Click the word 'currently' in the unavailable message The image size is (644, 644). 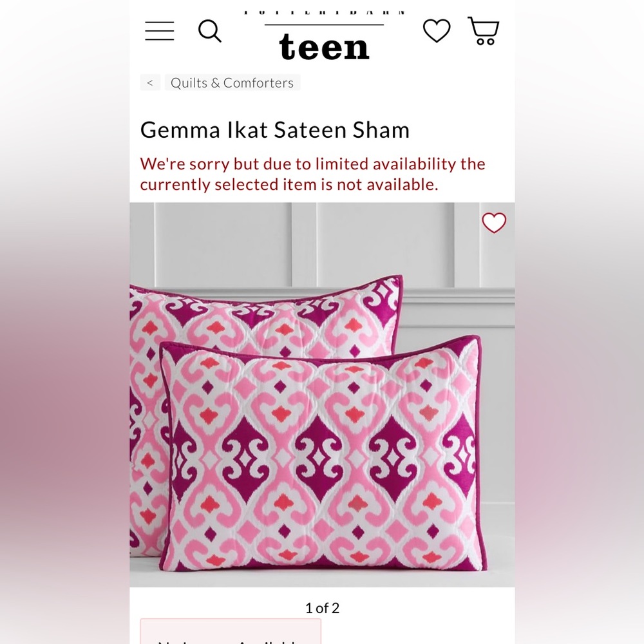point(175,185)
